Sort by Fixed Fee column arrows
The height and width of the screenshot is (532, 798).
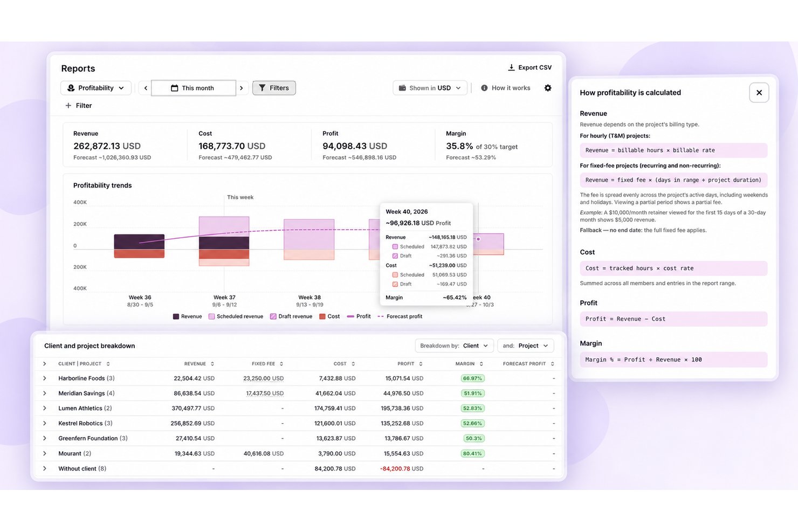click(281, 364)
